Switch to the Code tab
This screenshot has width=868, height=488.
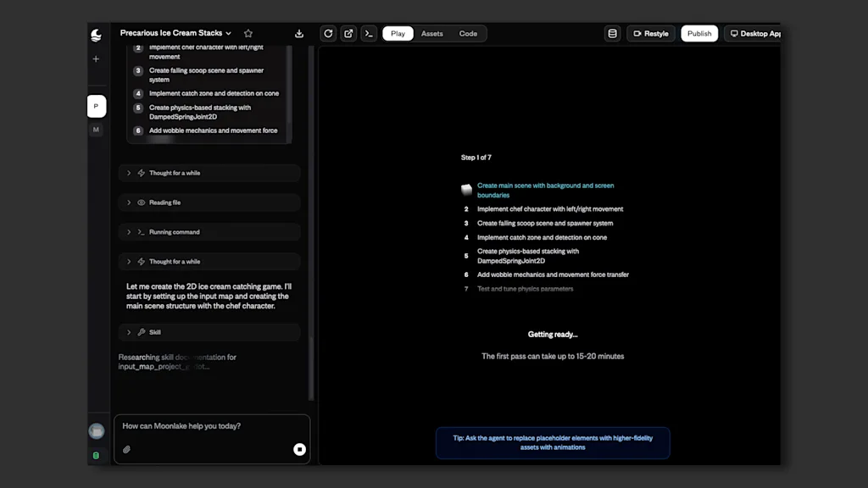pyautogui.click(x=468, y=34)
